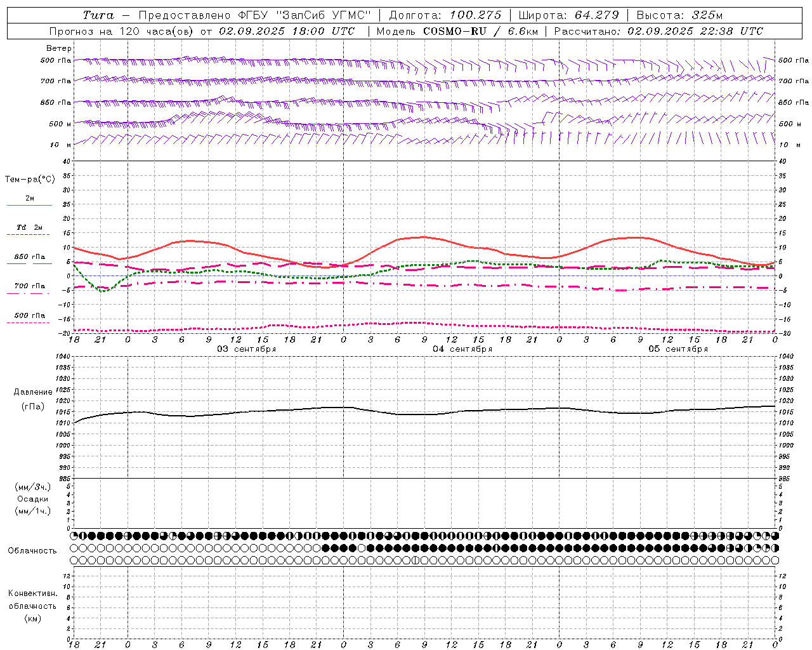This screenshot has width=812, height=650.
Task: Click the 'Долгота: 100.275' longitude value
Action: [445, 15]
